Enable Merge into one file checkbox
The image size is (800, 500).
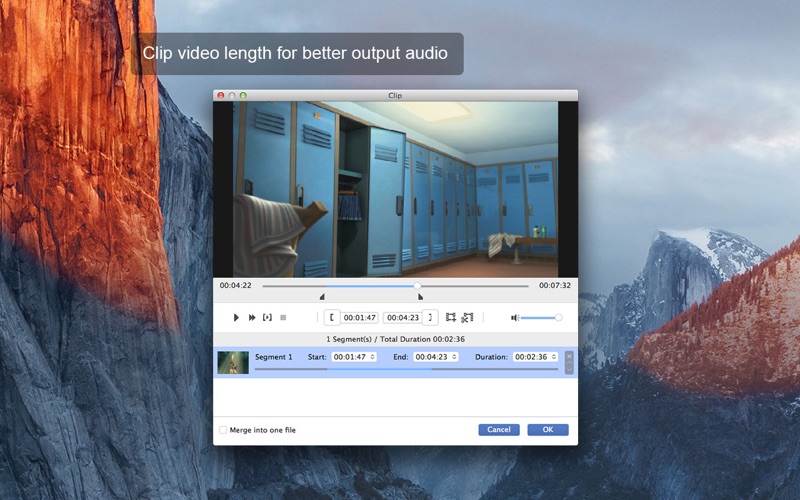pos(223,430)
